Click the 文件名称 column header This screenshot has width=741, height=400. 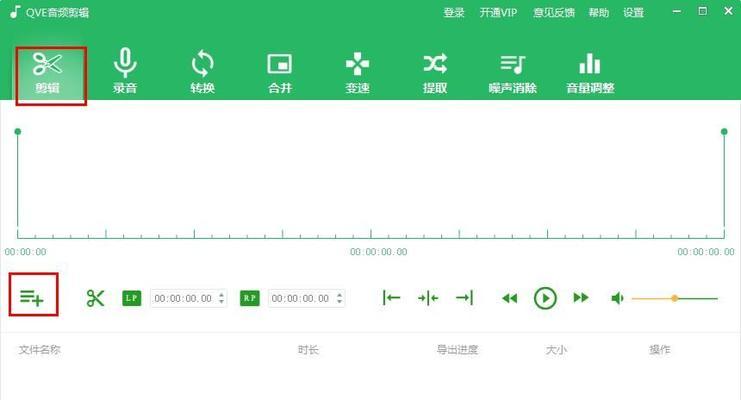(x=40, y=350)
